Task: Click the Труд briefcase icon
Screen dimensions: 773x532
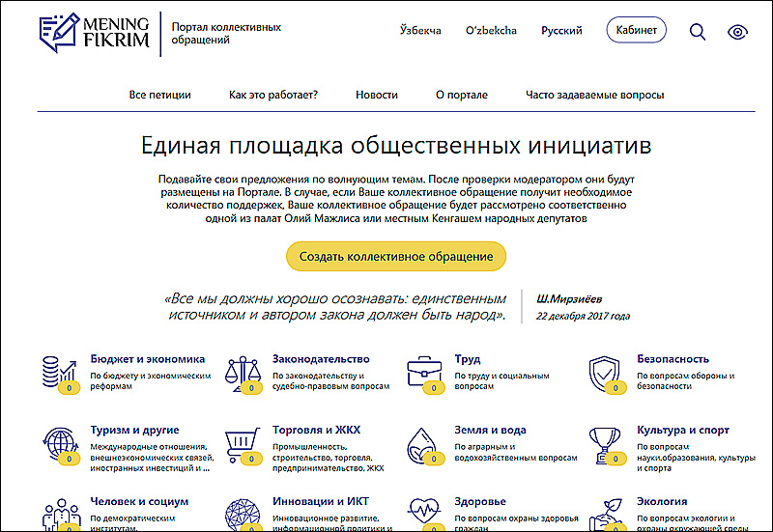Action: [x=424, y=372]
